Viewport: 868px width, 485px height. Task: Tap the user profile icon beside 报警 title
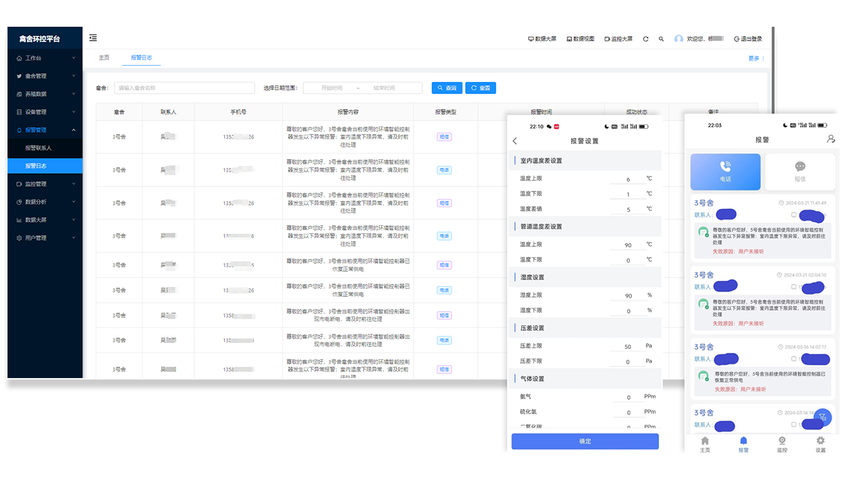click(x=831, y=139)
